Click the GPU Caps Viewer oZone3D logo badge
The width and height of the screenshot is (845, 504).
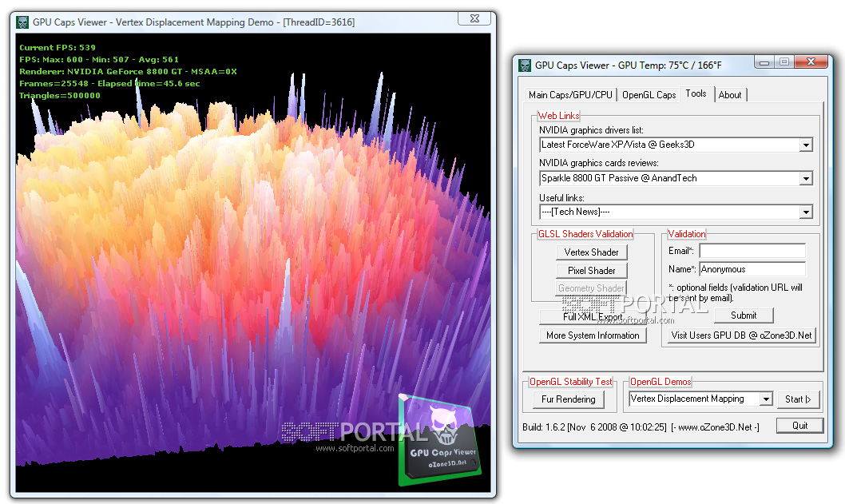click(439, 440)
